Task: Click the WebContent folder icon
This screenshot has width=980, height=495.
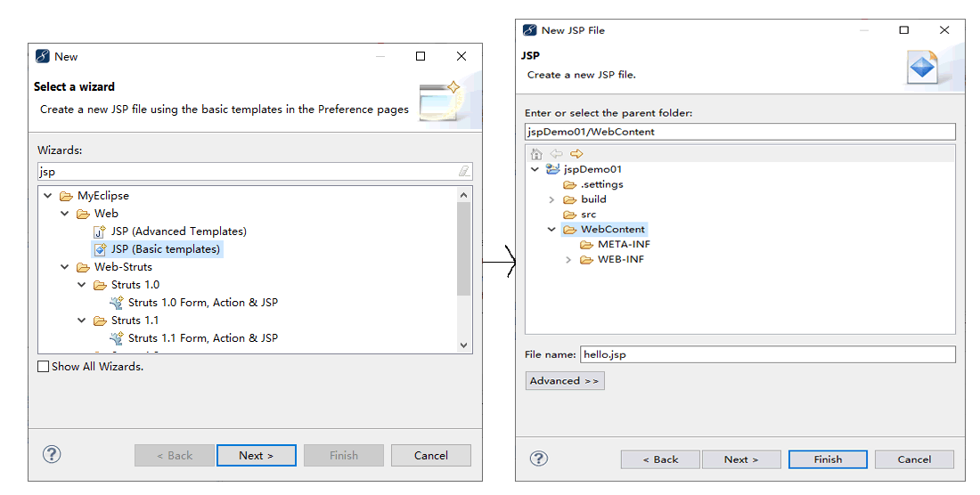Action: [x=569, y=230]
